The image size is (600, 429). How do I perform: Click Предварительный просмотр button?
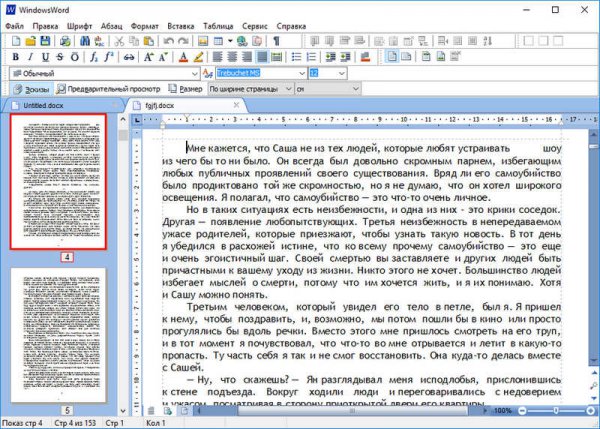(108, 89)
